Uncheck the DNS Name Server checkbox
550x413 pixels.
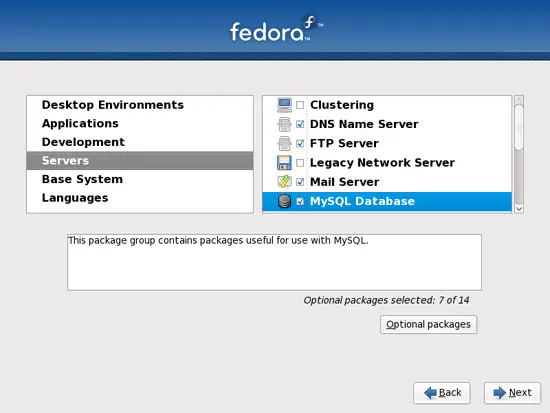click(x=300, y=124)
